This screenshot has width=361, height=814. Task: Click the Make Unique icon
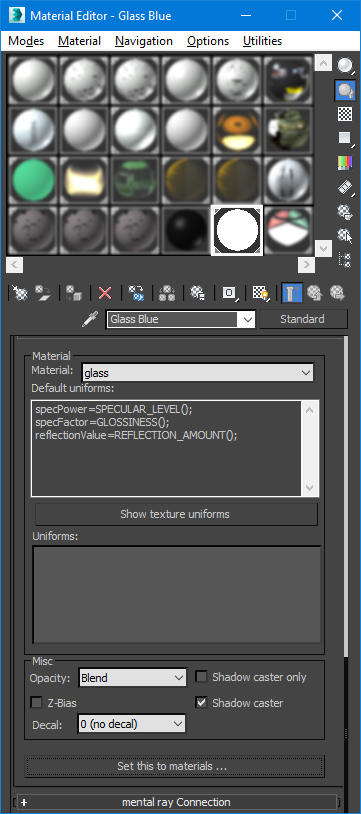tap(167, 293)
